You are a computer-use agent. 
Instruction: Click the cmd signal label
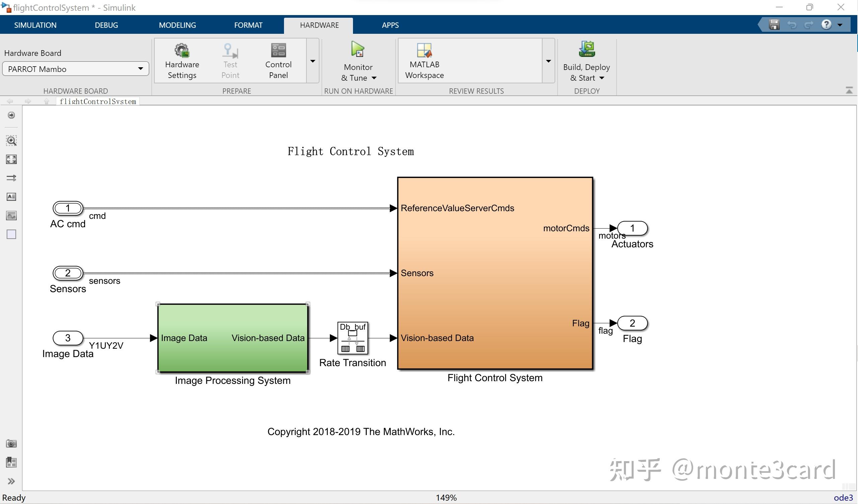97,216
